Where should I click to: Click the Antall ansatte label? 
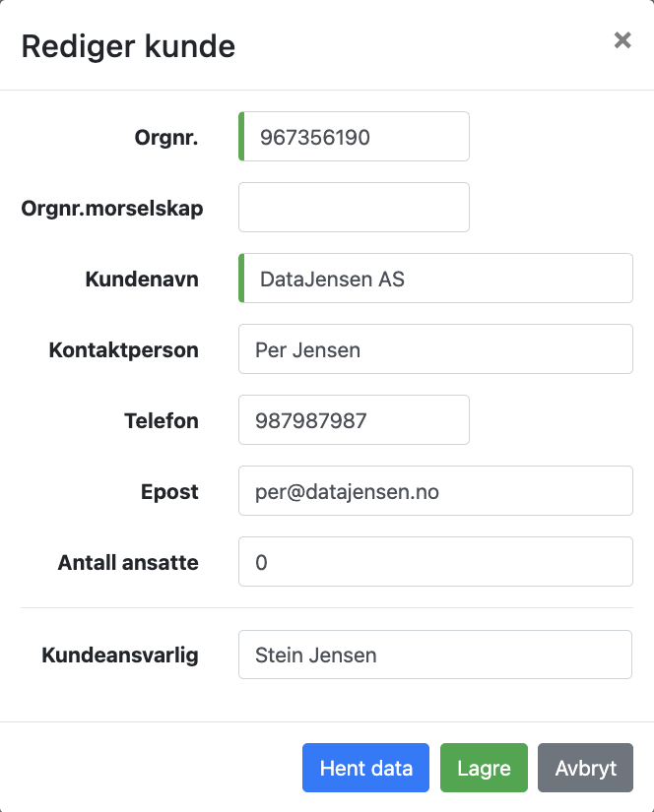pyautogui.click(x=128, y=563)
